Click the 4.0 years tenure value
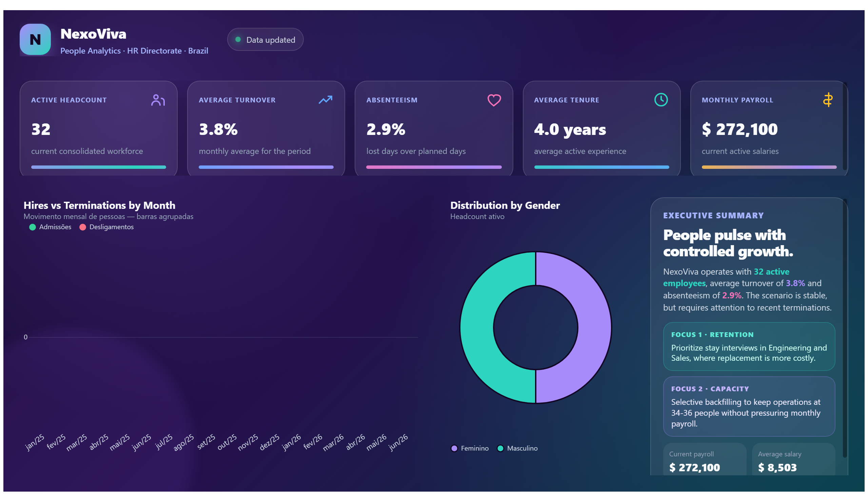This screenshot has height=495, width=868. [x=570, y=130]
